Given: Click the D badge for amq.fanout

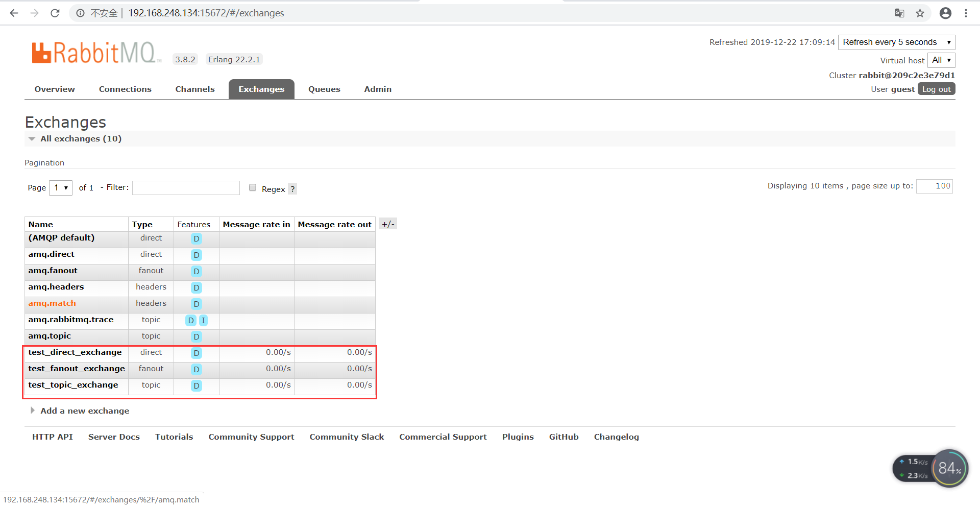Looking at the screenshot, I should click(197, 271).
